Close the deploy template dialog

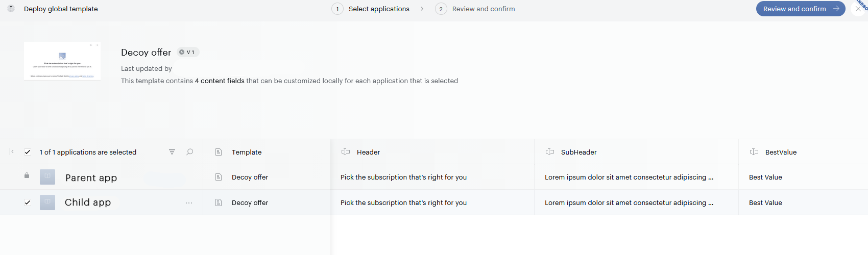pyautogui.click(x=858, y=9)
